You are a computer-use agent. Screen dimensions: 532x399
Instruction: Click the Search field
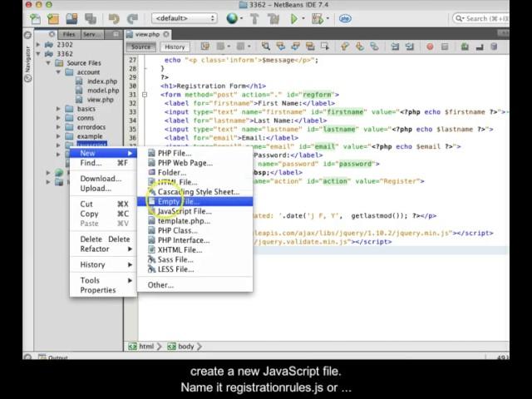(480, 18)
